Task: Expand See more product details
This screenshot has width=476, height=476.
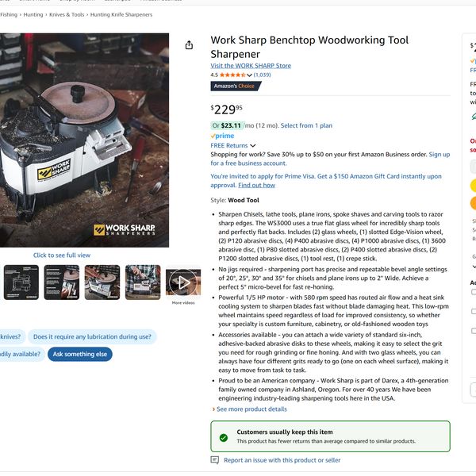Action: click(250, 409)
